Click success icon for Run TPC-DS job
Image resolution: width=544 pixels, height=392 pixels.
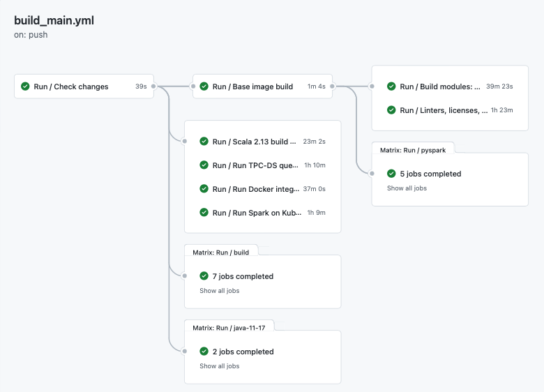click(x=204, y=165)
